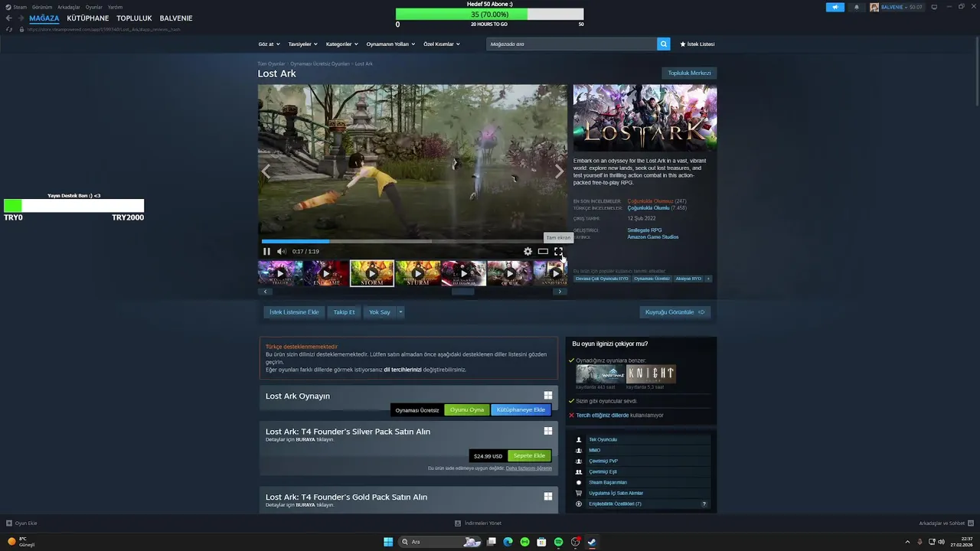This screenshot has height=551, width=980.
Task: Click the Oyunu Oyna green button
Action: 467,409
